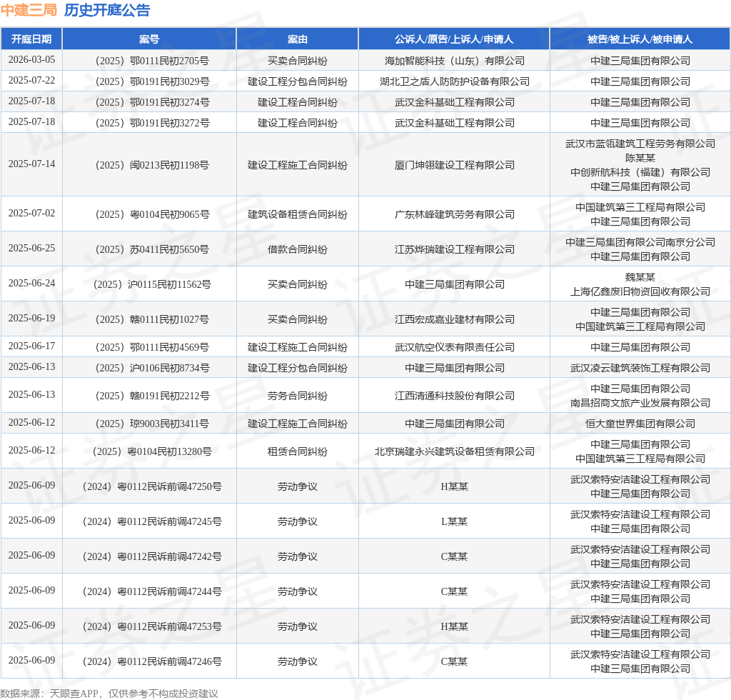Click the 开庭日期 column header
Viewport: 731px width, 700px height.
pyautogui.click(x=31, y=39)
